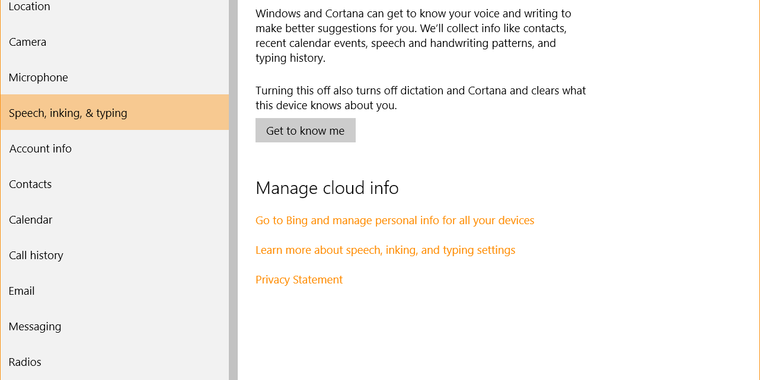This screenshot has width=760, height=380.
Task: Open Go to Bing manage personal info link
Action: coord(395,221)
